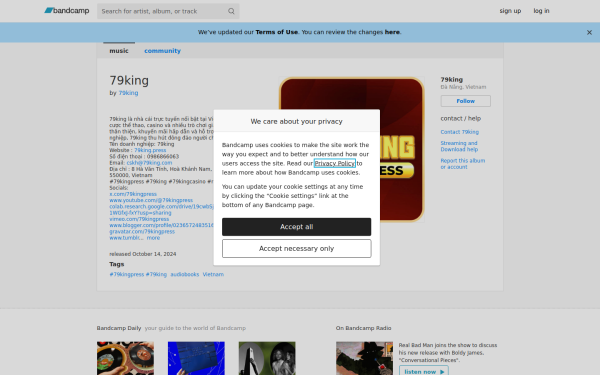
Task: Click Accept all cookies button
Action: coord(296,227)
